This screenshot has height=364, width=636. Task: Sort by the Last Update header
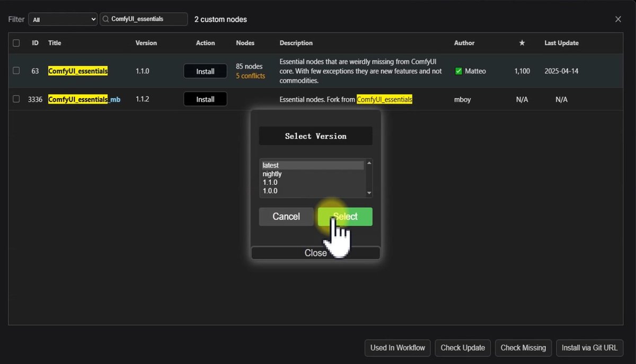tap(561, 43)
